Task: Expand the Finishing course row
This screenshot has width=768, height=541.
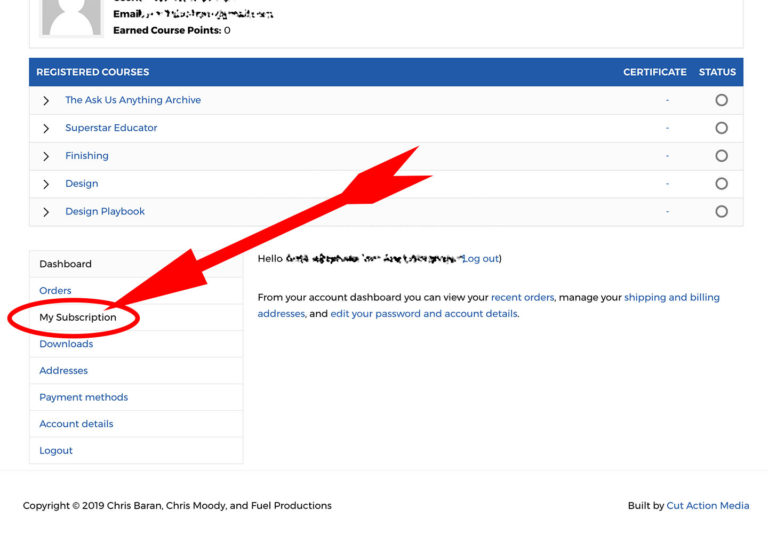Action: coord(46,156)
